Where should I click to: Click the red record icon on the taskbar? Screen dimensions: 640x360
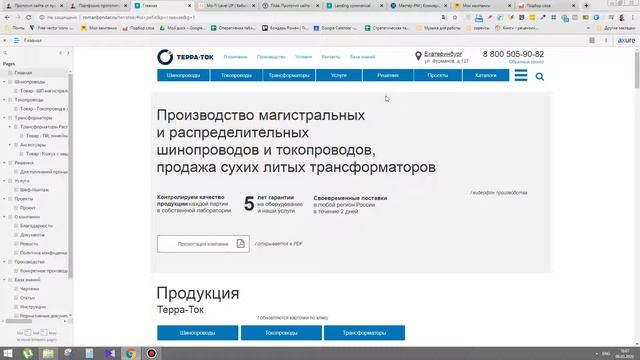(151, 353)
